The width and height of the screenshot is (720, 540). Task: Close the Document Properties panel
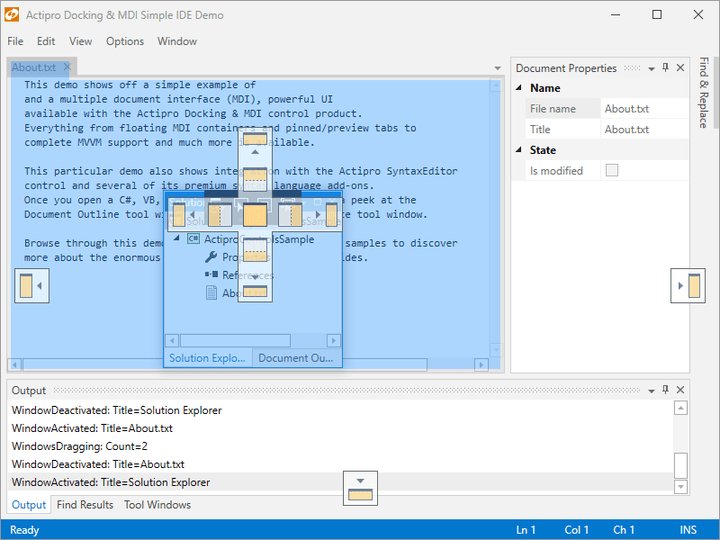(680, 68)
